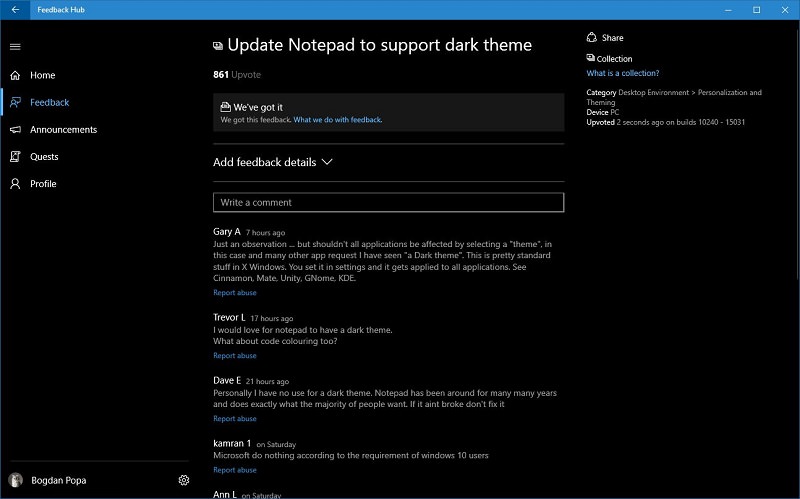Open Profile from the sidebar

[x=42, y=184]
